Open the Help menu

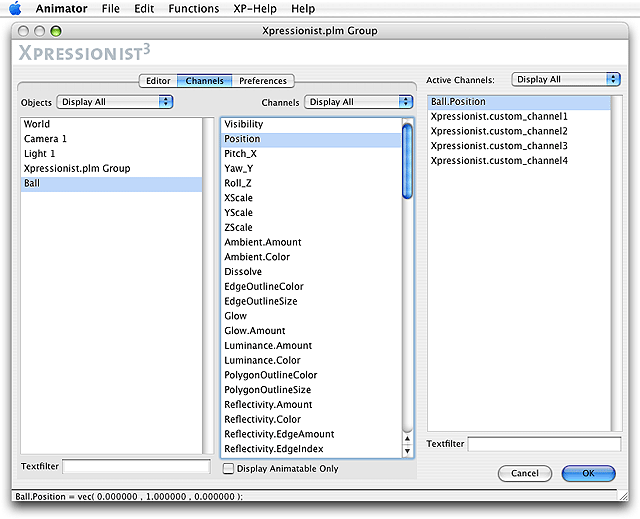303,9
